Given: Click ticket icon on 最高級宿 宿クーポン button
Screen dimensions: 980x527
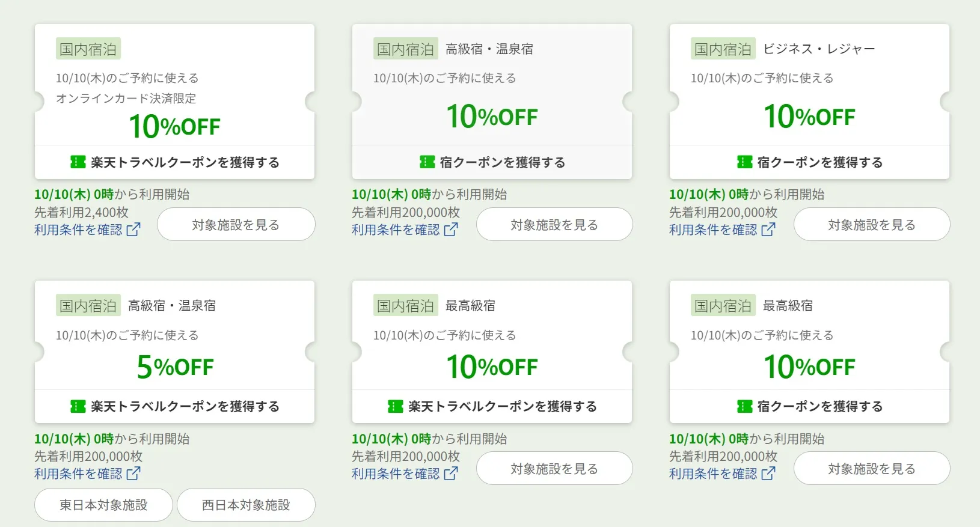Looking at the screenshot, I should pos(744,407).
